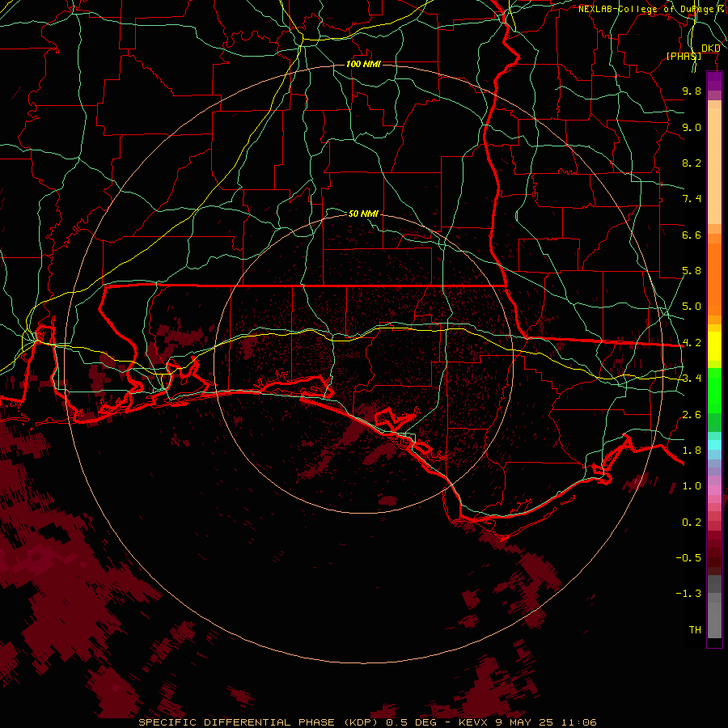Click the 9.0 value on the color scale

click(x=692, y=127)
